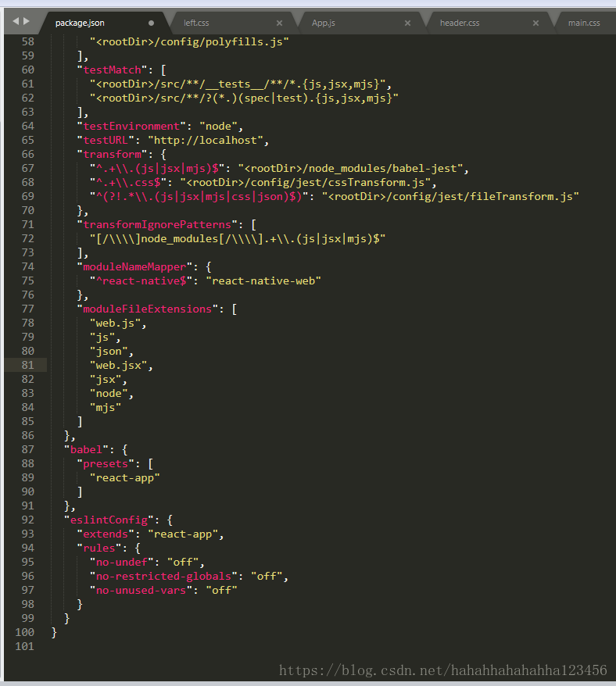Click the fileTransform.js path value

450,196
